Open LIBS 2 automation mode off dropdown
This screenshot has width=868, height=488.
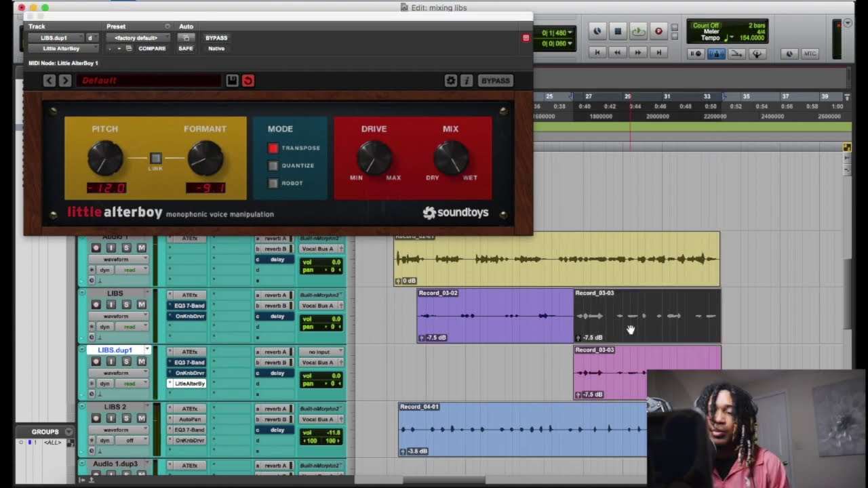133,441
